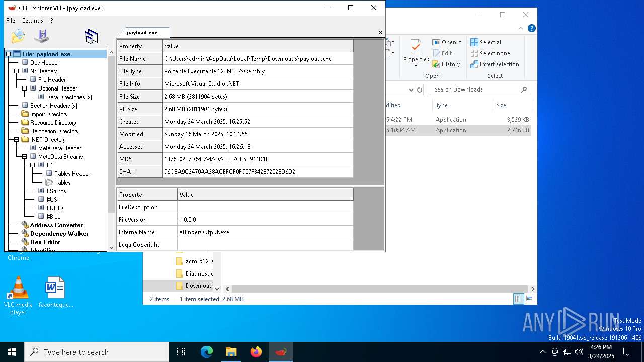Click the favoritegue Word document desktop icon

tap(55, 292)
